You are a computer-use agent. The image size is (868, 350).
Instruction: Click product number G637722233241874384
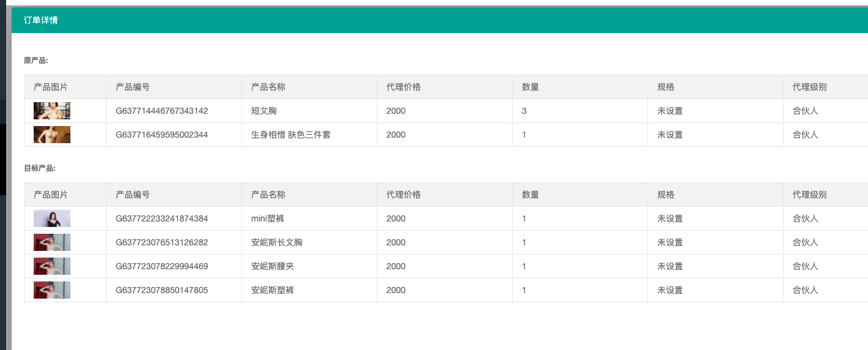pos(162,218)
